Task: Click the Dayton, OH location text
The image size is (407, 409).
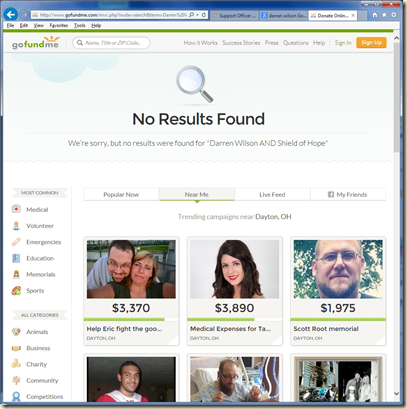Action: click(273, 217)
